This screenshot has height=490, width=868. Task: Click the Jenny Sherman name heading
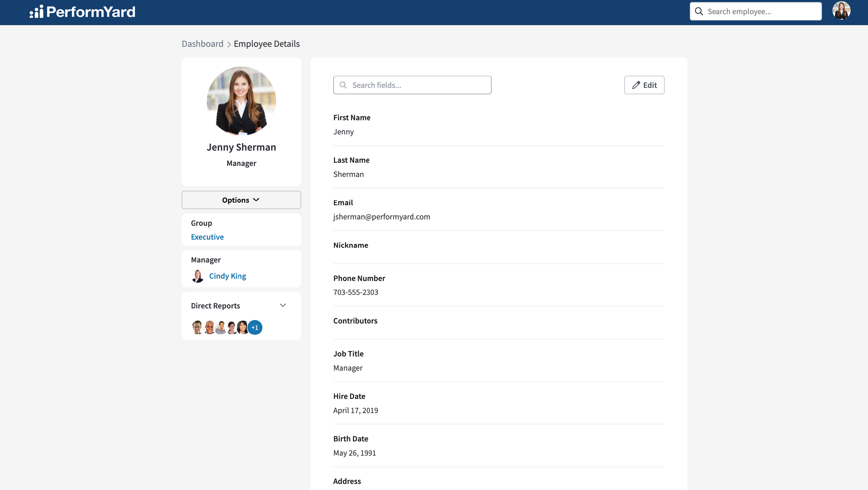tap(241, 147)
